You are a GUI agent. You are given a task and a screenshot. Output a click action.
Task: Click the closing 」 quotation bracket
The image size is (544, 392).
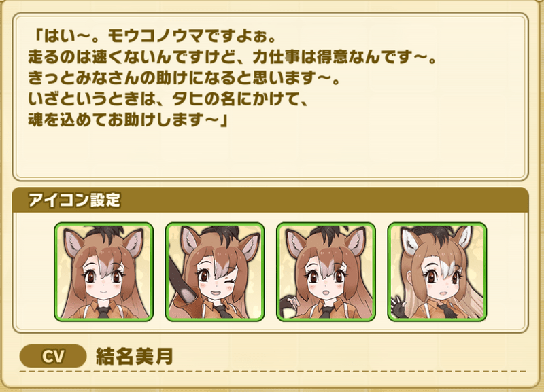[224, 120]
